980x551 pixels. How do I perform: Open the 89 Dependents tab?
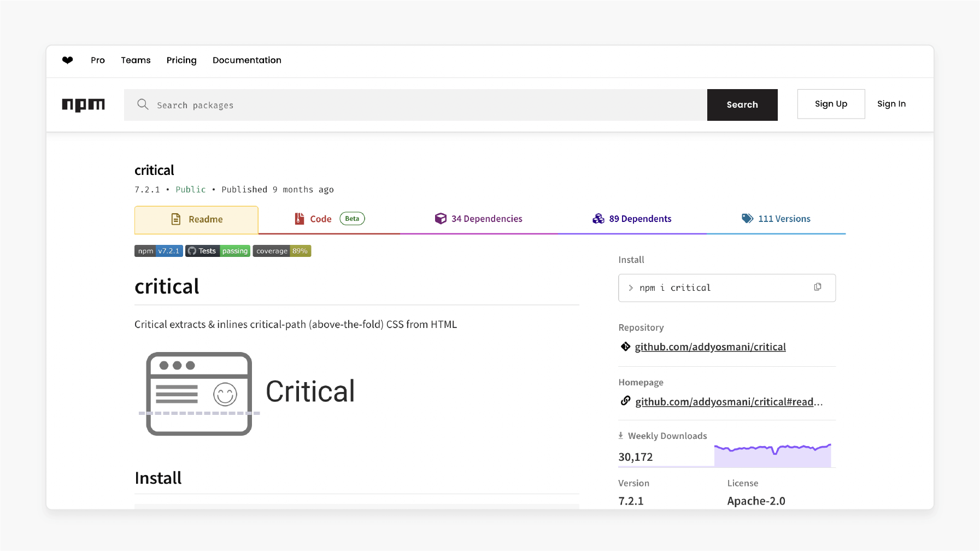[632, 219]
